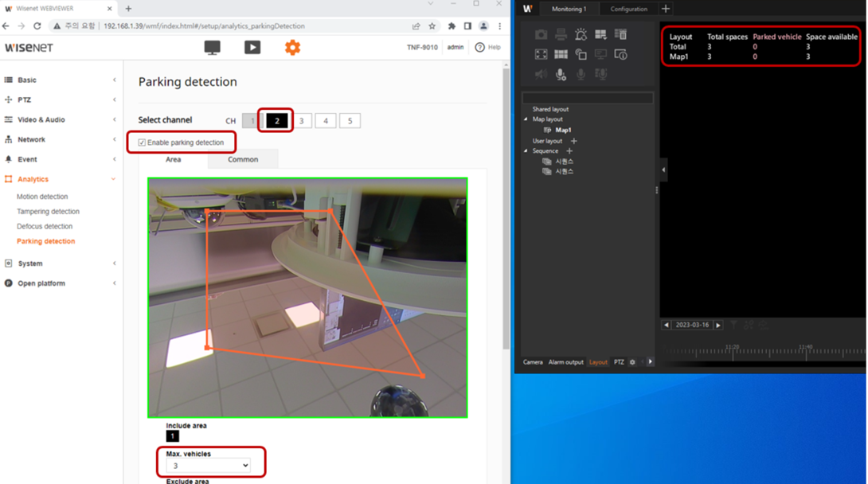
Task: Collapse the Map layout tree node
Action: point(526,119)
